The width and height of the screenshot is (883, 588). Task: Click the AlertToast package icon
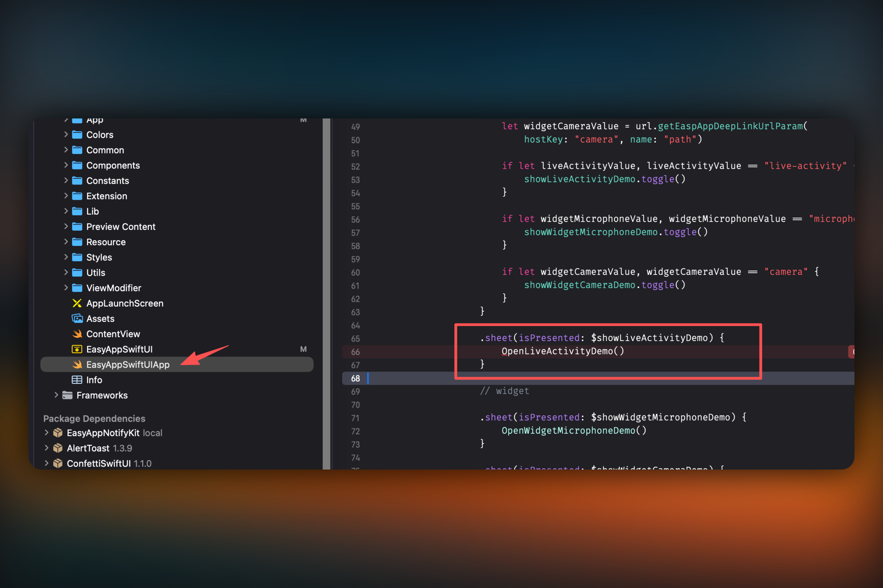(58, 448)
